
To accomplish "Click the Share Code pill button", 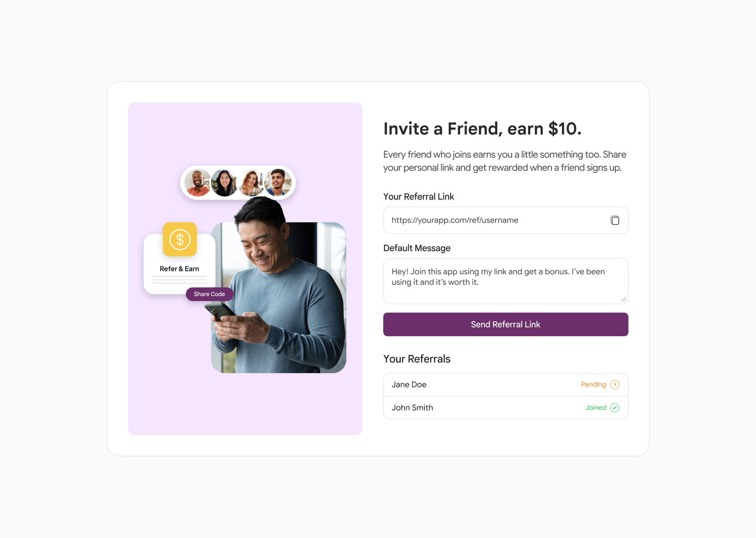I will [209, 294].
